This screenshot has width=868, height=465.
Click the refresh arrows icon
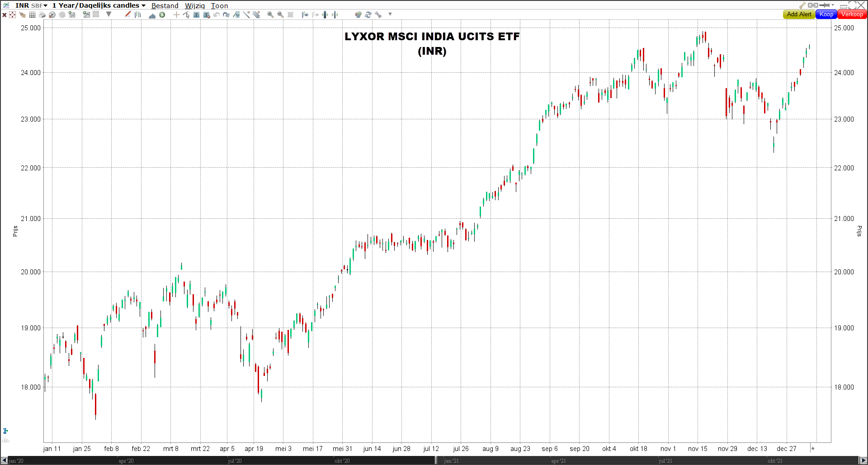[x=368, y=15]
